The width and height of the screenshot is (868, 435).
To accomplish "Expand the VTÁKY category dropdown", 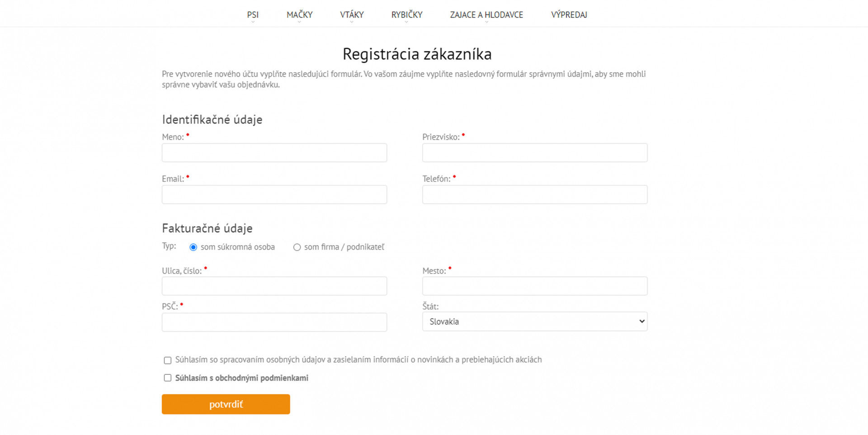I will point(352,15).
